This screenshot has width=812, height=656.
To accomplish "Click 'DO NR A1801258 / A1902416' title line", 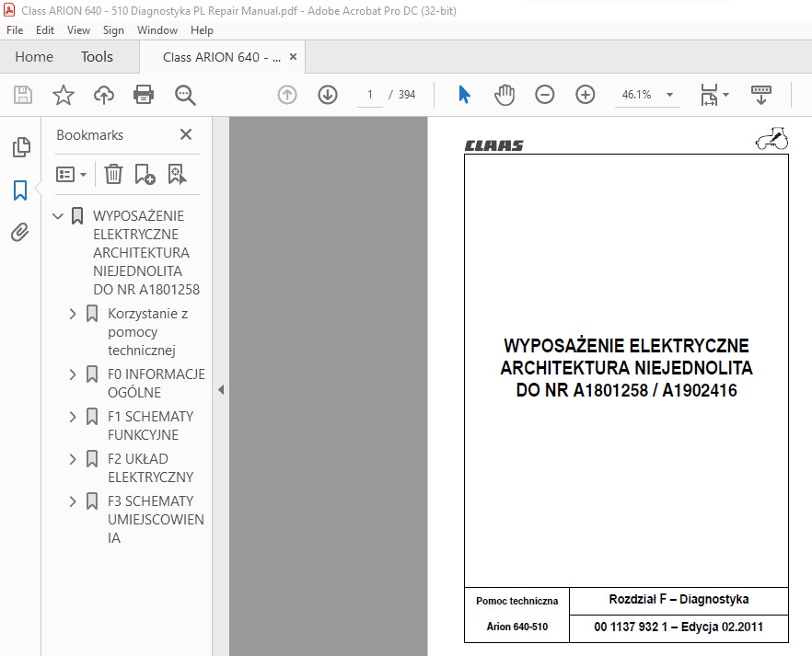I will [x=626, y=390].
